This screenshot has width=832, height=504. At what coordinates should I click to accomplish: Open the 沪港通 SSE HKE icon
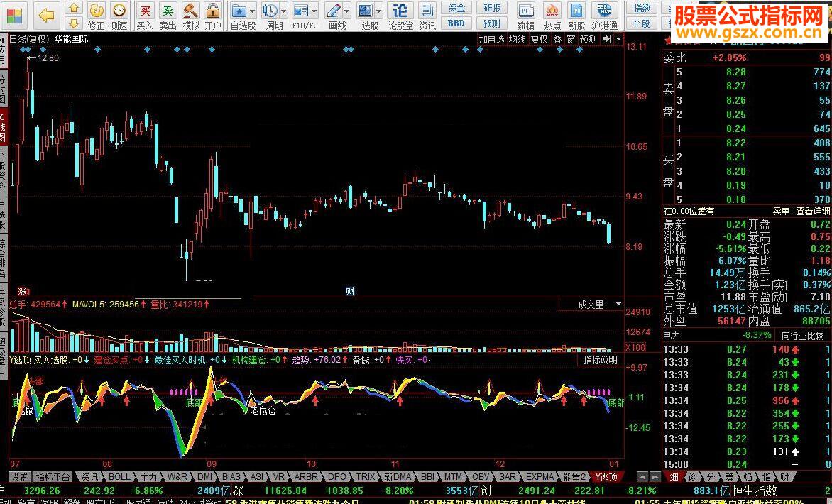click(x=604, y=16)
